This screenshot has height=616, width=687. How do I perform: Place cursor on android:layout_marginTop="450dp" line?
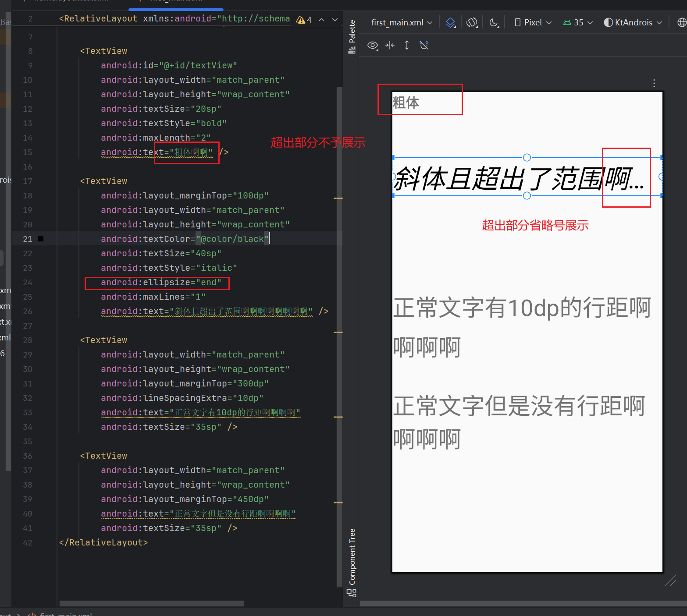click(x=185, y=499)
